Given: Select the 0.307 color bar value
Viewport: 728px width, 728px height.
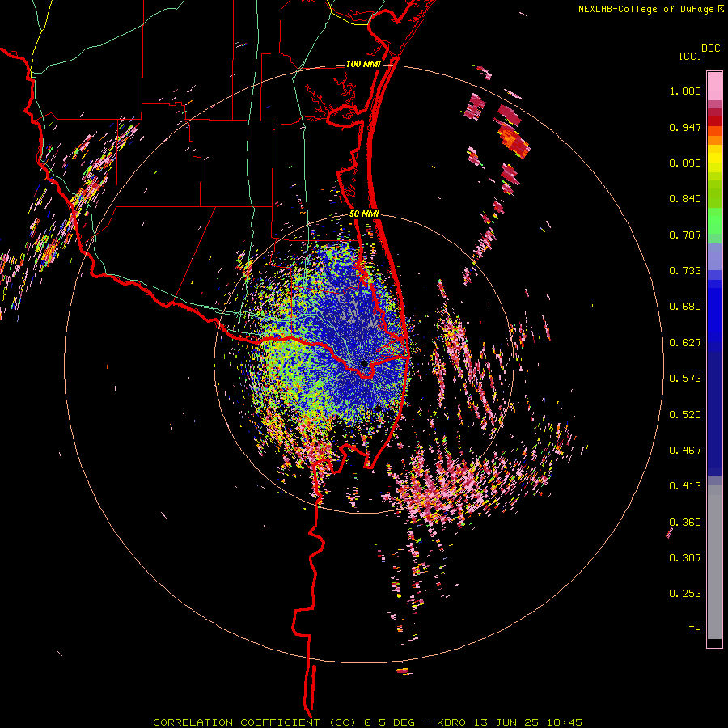Looking at the screenshot, I should (685, 558).
